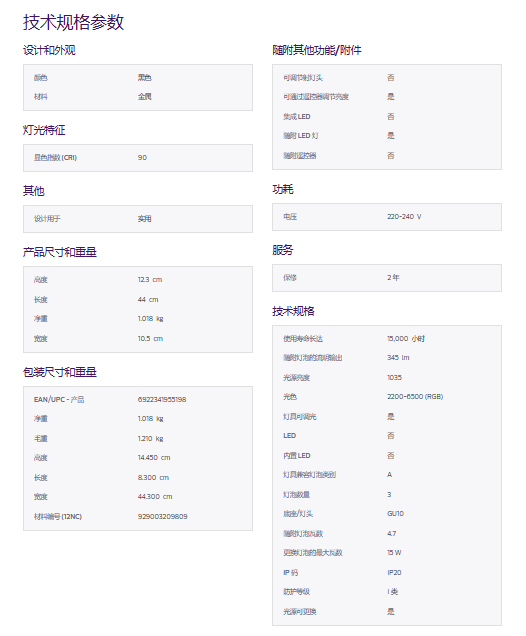Click the value 2200-6500 (RGB)

click(x=415, y=396)
